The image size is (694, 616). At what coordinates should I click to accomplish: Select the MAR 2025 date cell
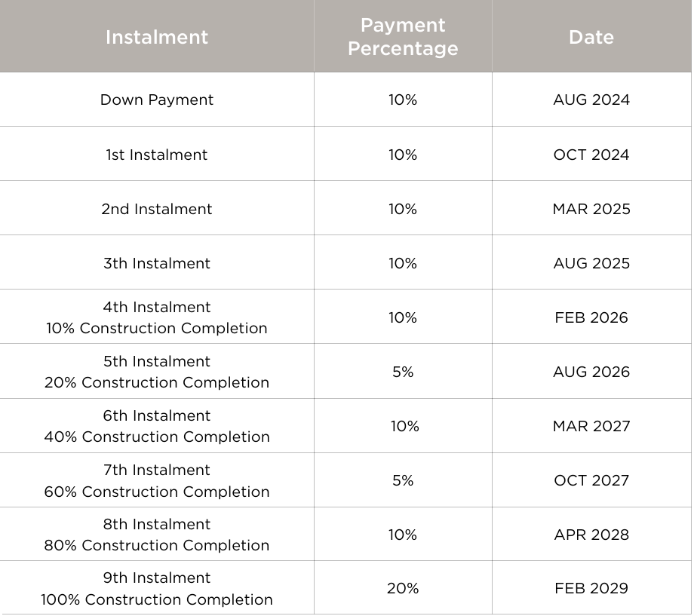[591, 209]
